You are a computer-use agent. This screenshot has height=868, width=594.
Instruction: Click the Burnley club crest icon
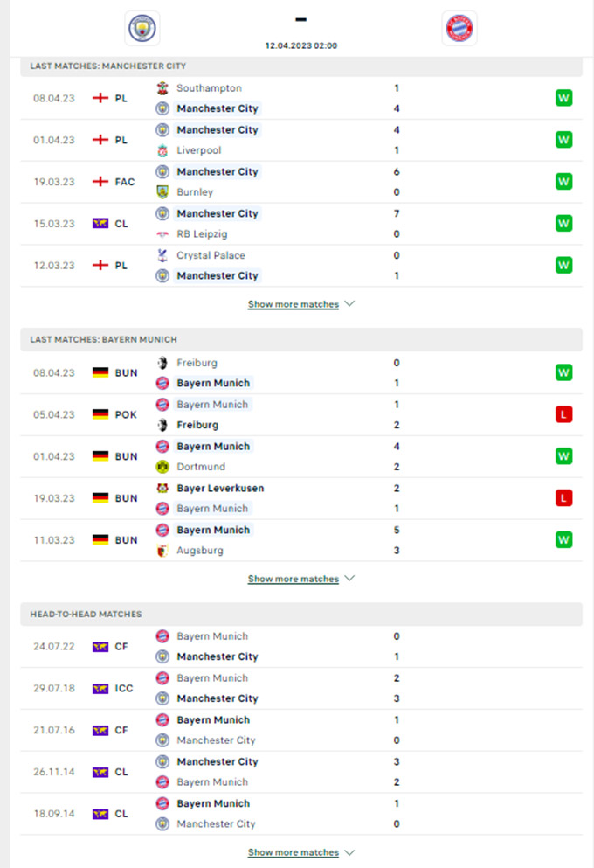point(162,192)
